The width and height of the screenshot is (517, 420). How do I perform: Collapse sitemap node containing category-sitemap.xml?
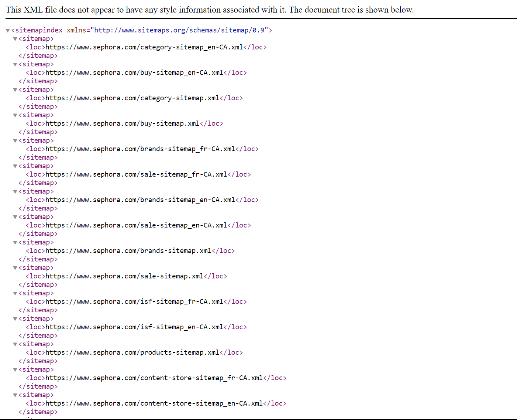[x=15, y=90]
